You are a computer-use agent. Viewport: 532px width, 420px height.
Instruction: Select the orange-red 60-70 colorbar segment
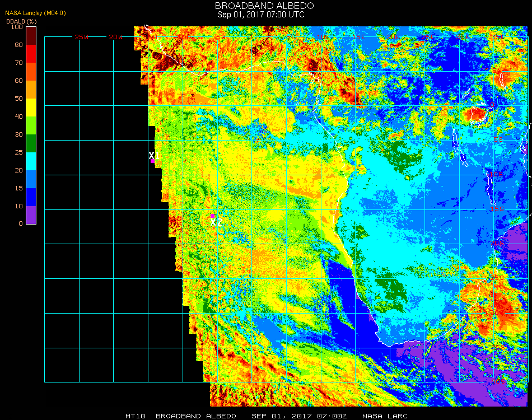[31, 72]
